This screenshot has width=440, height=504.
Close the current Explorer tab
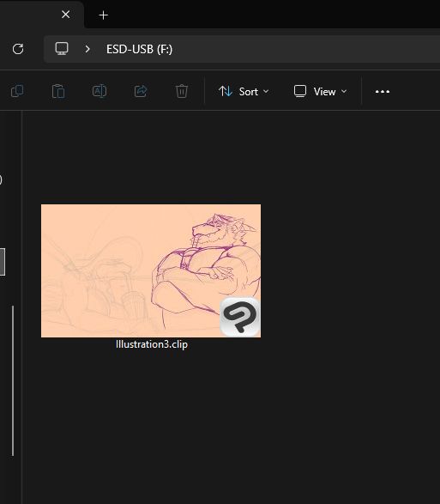pyautogui.click(x=66, y=15)
